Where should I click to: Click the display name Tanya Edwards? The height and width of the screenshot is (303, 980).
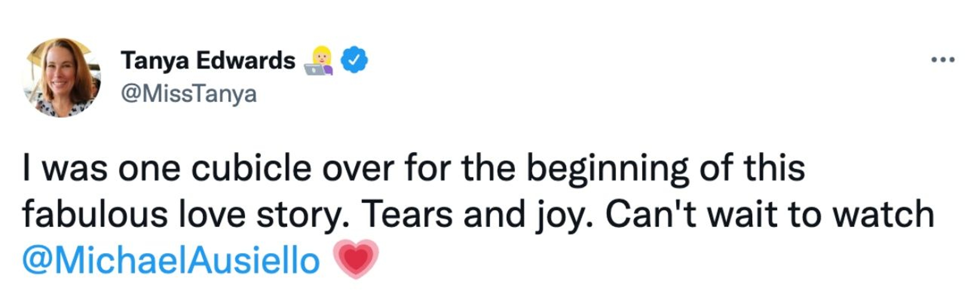208,60
